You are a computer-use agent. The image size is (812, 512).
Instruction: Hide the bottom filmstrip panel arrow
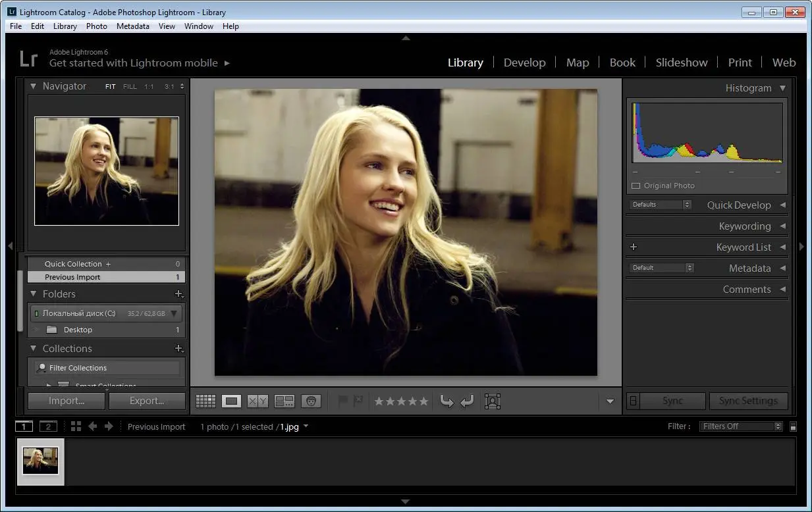406,502
